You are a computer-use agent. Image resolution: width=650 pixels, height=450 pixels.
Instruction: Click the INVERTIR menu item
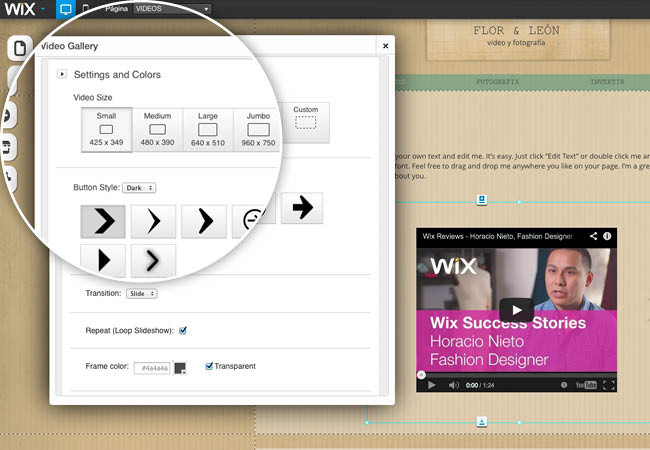point(607,82)
